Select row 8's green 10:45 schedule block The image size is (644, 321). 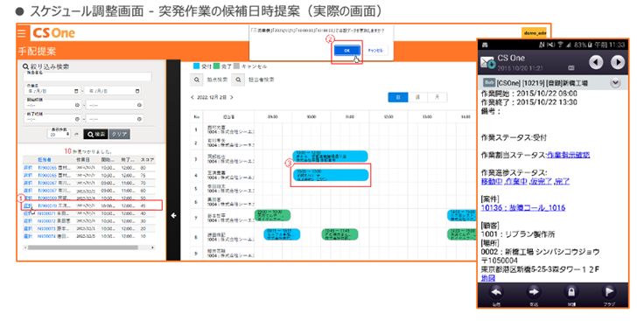pyautogui.click(x=339, y=234)
